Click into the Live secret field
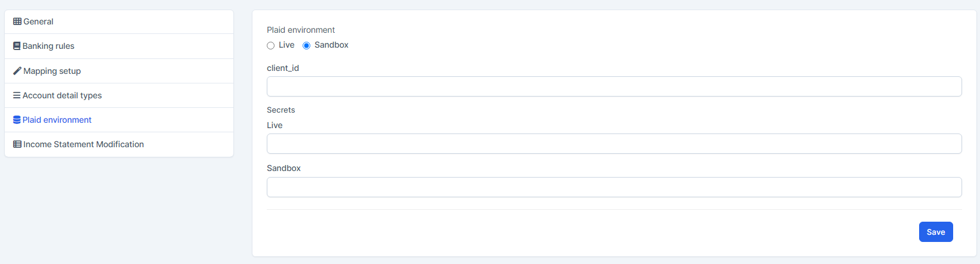Image resolution: width=980 pixels, height=264 pixels. [x=614, y=144]
